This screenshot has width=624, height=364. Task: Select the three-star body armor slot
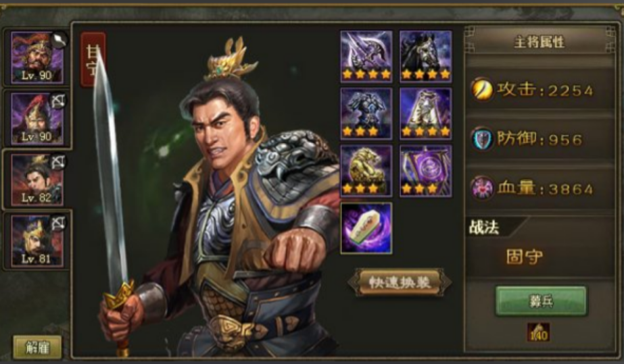366,113
